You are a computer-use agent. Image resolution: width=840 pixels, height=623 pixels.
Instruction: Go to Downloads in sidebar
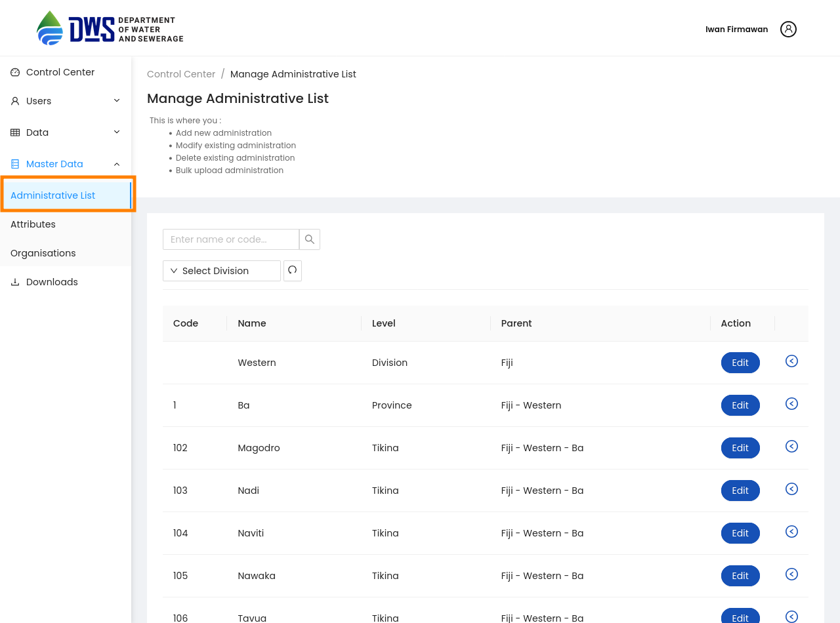point(66,282)
